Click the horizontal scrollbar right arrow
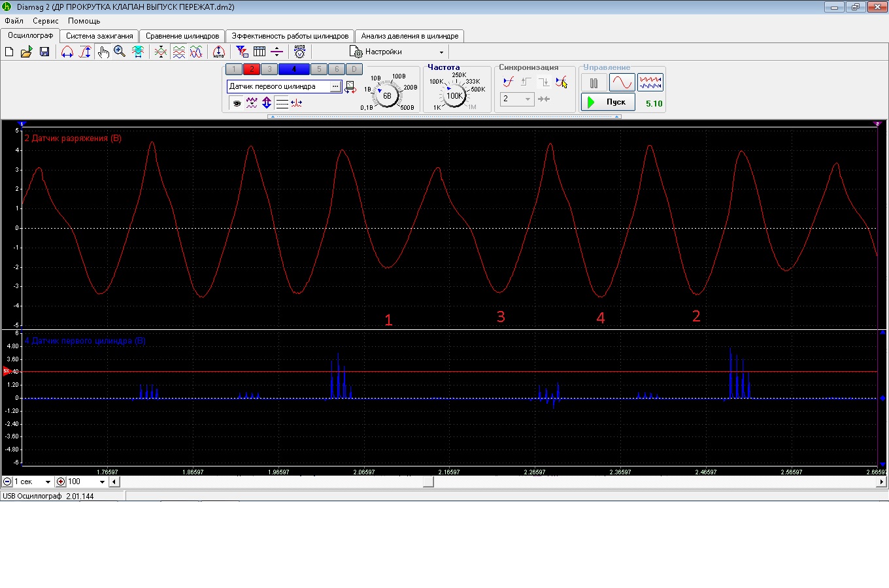The width and height of the screenshot is (889, 588). pos(882,482)
